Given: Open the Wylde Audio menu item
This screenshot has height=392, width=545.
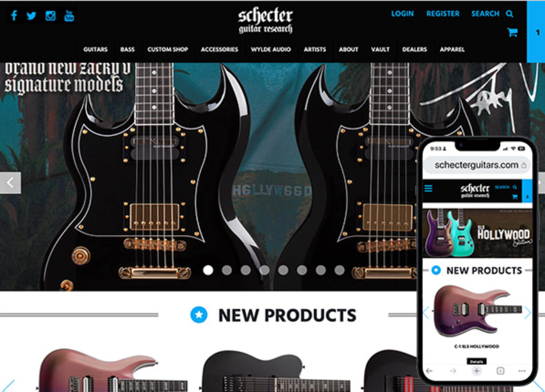Looking at the screenshot, I should tap(271, 49).
